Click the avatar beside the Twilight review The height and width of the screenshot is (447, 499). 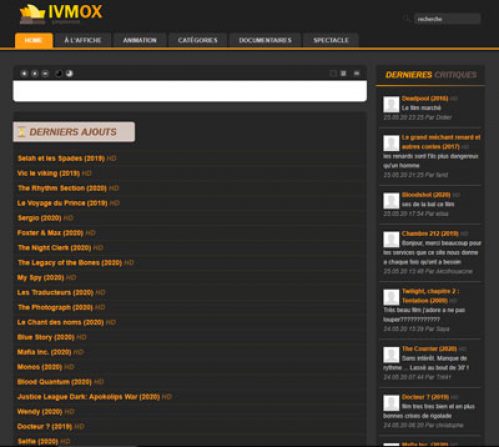391,297
